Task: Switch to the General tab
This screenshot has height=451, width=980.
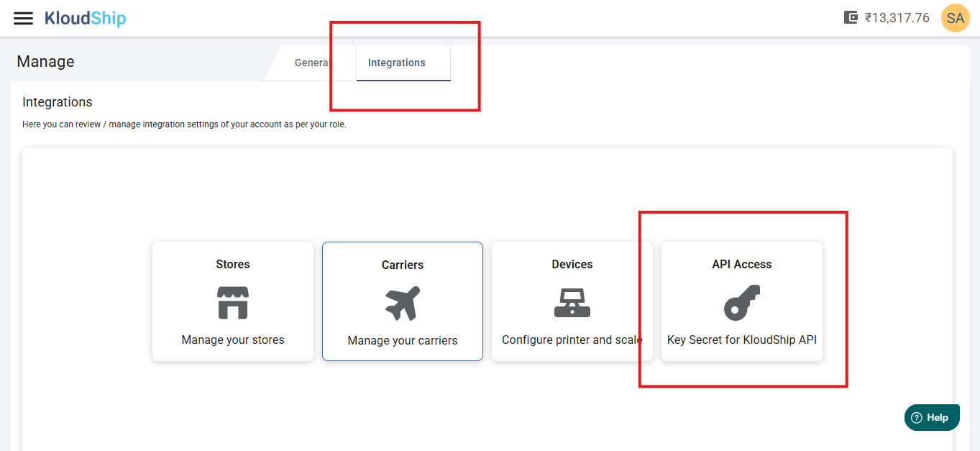Action: 312,63
